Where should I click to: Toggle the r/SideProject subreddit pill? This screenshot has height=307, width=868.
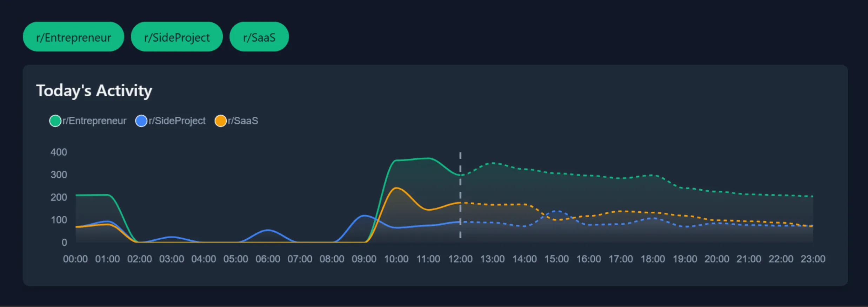click(177, 37)
